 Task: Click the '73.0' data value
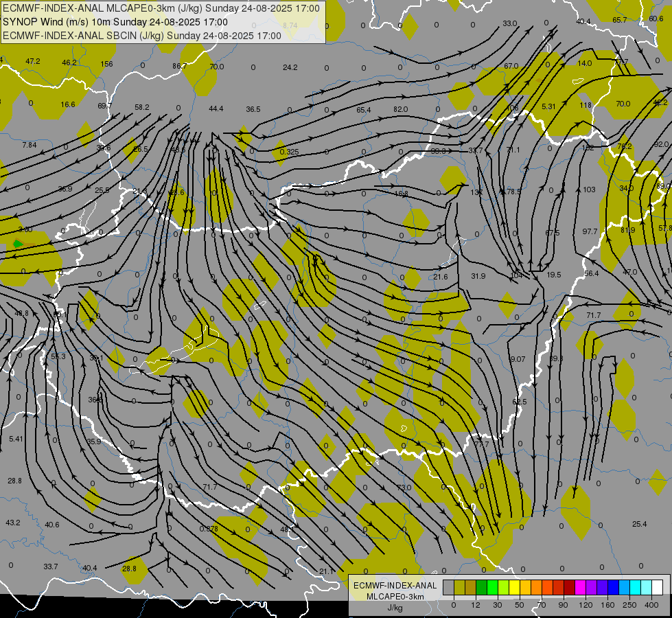coord(404,488)
